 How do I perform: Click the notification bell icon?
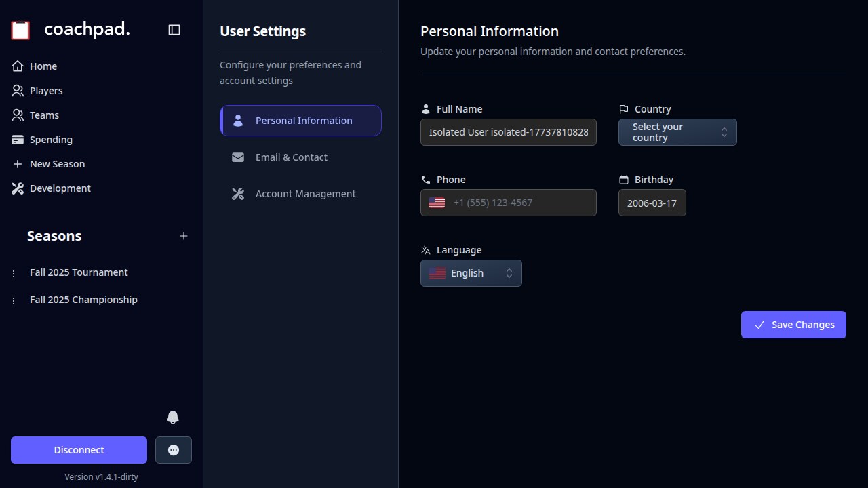pos(173,418)
